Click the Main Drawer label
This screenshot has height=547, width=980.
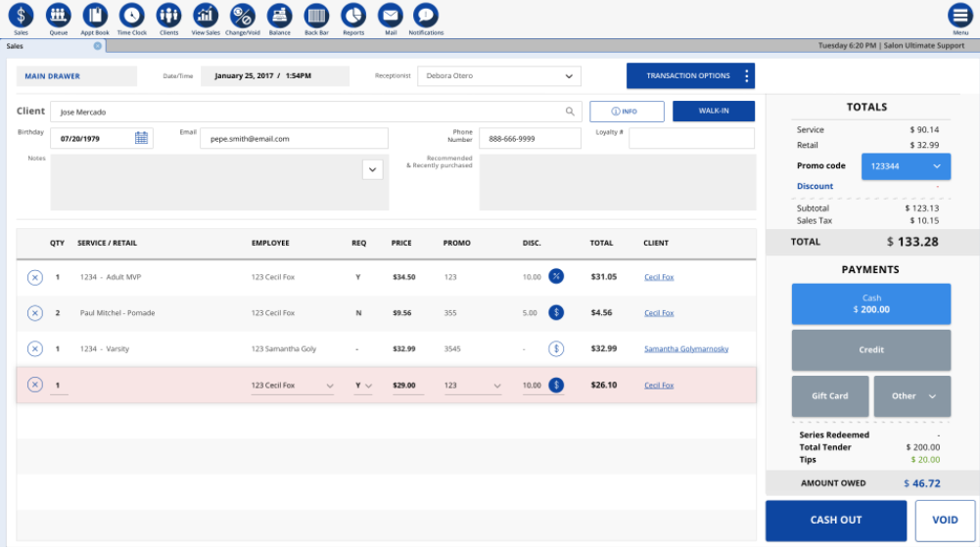point(77,76)
